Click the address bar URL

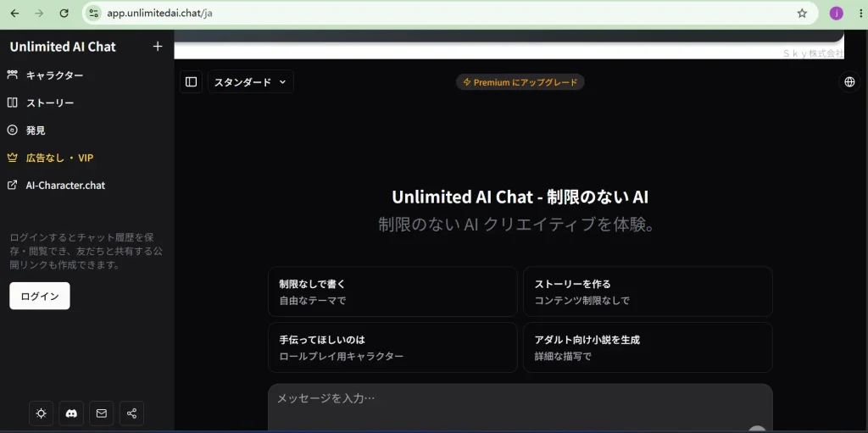point(159,14)
